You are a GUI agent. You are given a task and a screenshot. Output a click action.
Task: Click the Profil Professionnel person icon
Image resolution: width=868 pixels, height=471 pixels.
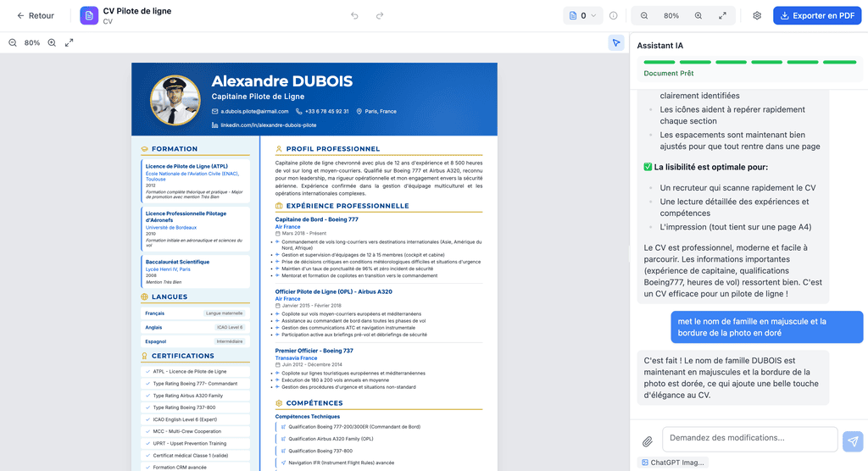pos(279,149)
